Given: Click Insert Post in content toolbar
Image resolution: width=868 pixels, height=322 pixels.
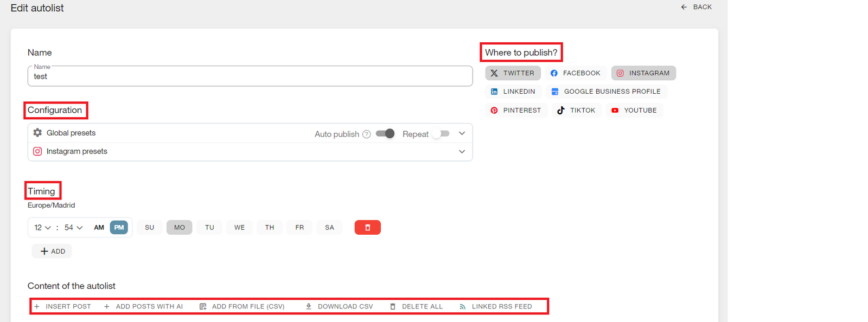Looking at the screenshot, I should pyautogui.click(x=63, y=307).
